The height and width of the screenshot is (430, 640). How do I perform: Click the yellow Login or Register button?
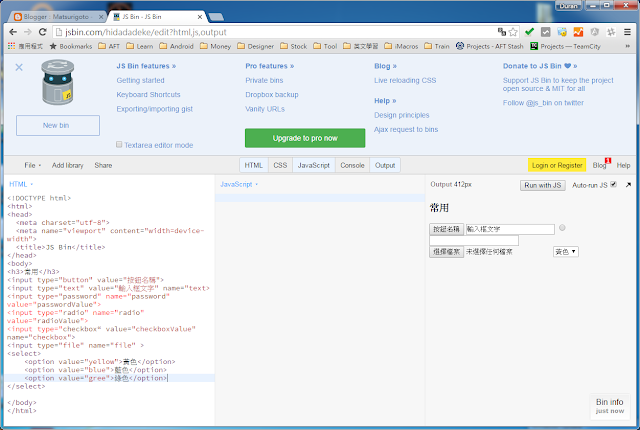pyautogui.click(x=557, y=165)
